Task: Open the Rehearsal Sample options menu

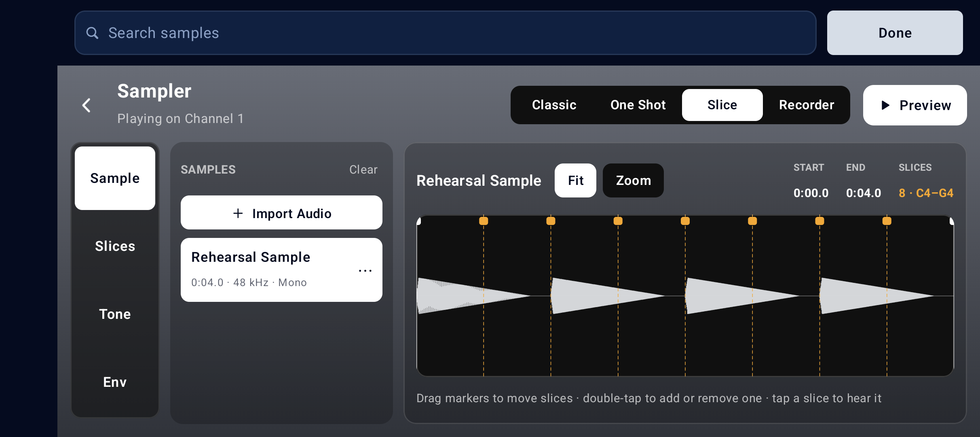Action: [365, 270]
